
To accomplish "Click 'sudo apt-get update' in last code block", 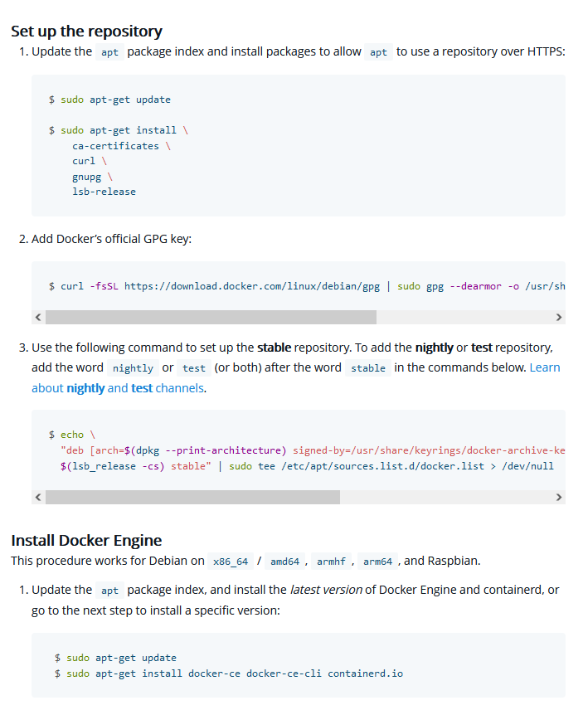I will click(121, 658).
